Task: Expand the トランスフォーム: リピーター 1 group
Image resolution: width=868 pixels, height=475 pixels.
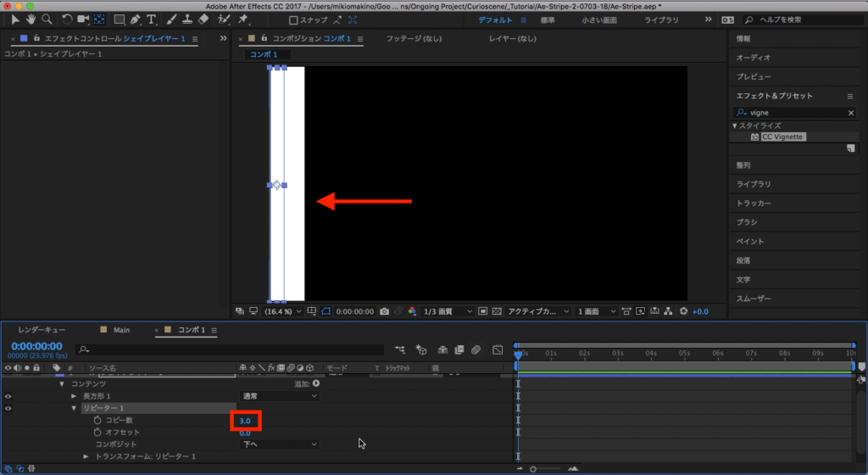Action: coord(86,456)
